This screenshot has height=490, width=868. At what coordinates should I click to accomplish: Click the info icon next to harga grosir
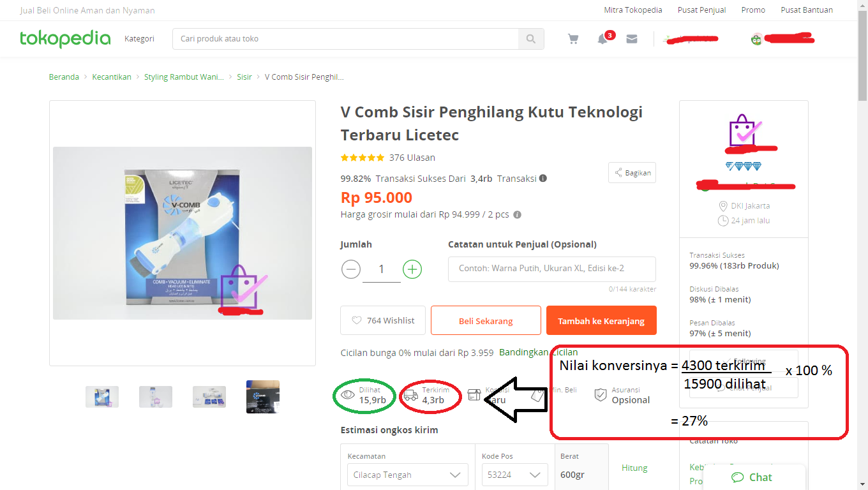tap(517, 214)
